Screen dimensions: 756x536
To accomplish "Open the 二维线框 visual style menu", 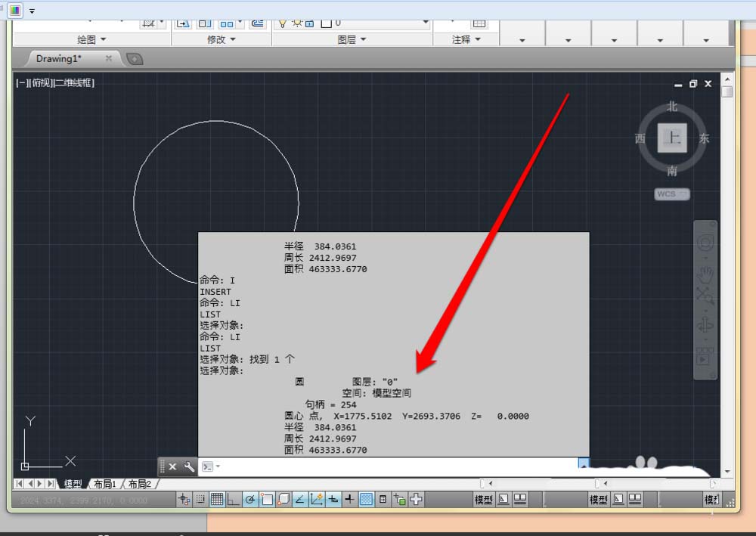I will [74, 83].
